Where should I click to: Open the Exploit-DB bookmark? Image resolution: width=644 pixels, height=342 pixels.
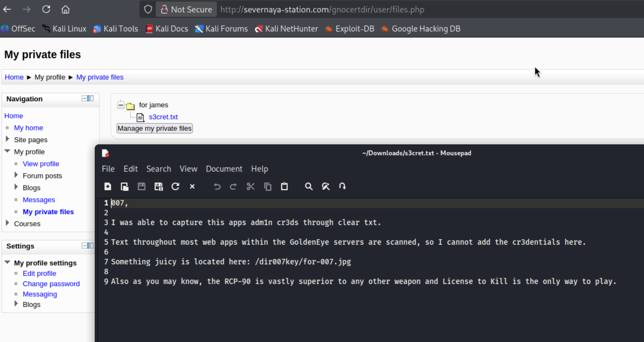[x=349, y=29]
